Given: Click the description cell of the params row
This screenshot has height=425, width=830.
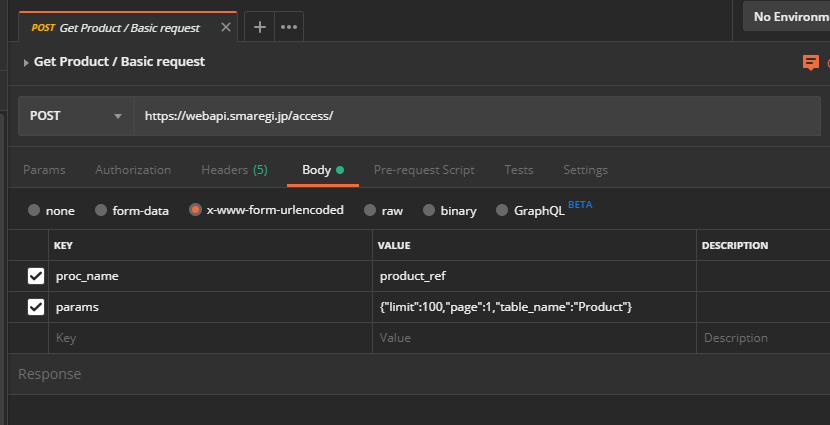Looking at the screenshot, I should coord(763,307).
